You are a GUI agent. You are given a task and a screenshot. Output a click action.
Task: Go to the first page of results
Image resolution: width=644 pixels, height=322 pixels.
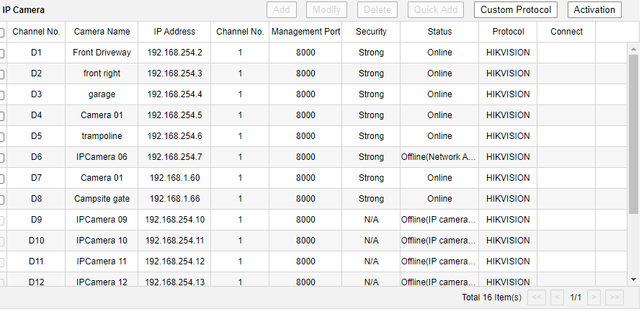coord(537,297)
